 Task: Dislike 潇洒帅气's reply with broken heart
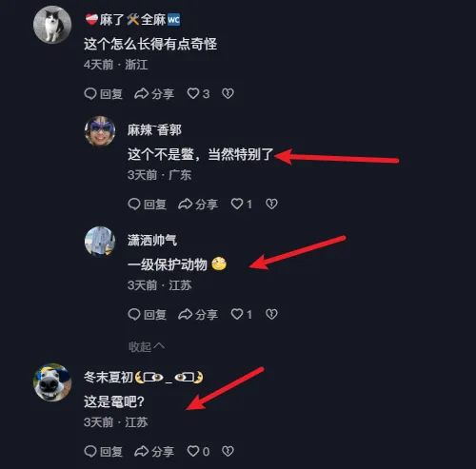tap(271, 314)
